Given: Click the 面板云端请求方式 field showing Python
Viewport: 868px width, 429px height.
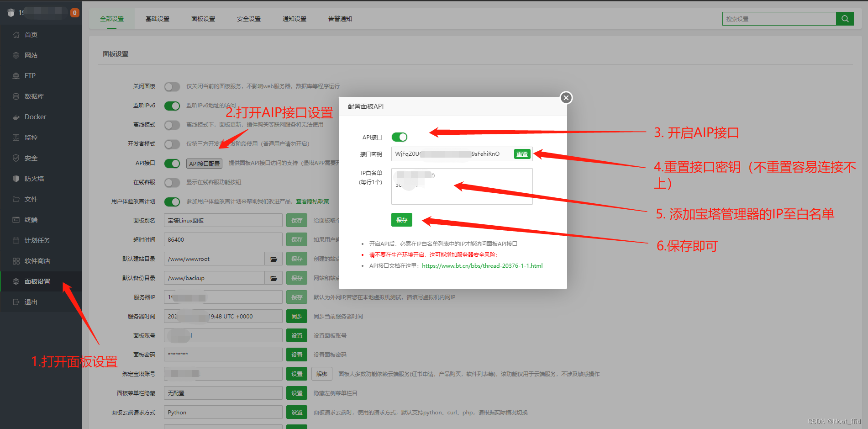Looking at the screenshot, I should pyautogui.click(x=223, y=413).
